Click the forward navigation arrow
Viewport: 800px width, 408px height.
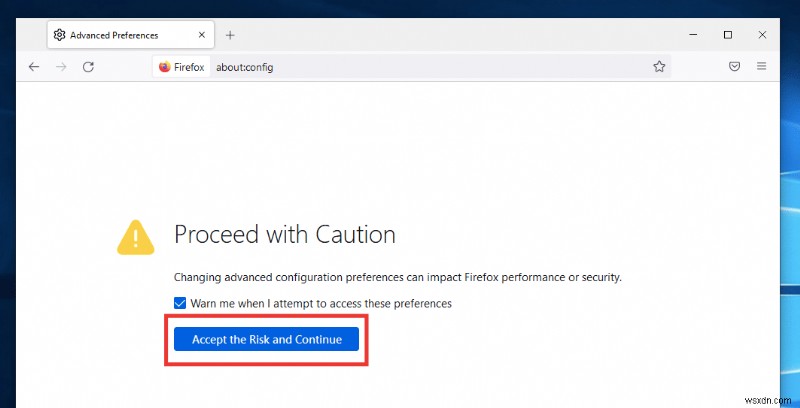(x=61, y=67)
